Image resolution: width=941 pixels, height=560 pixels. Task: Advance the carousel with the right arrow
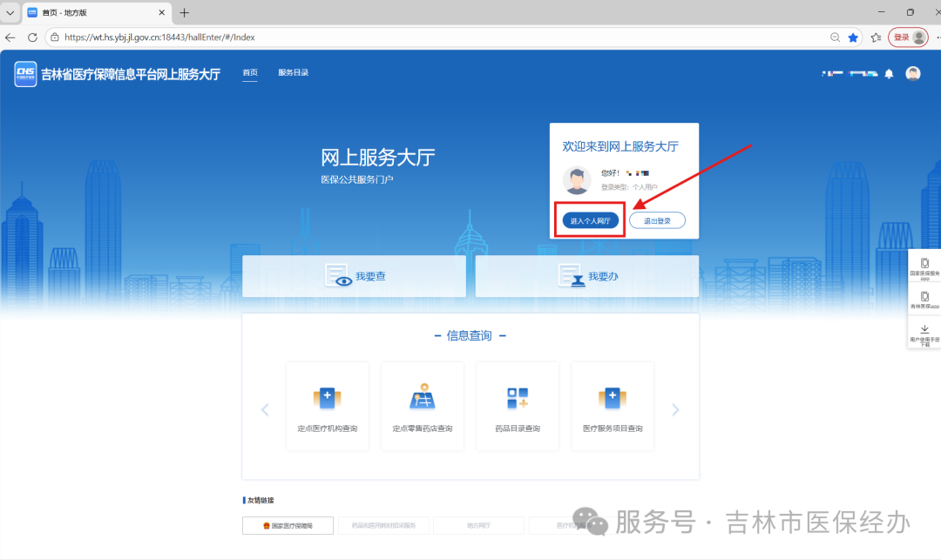pyautogui.click(x=675, y=408)
